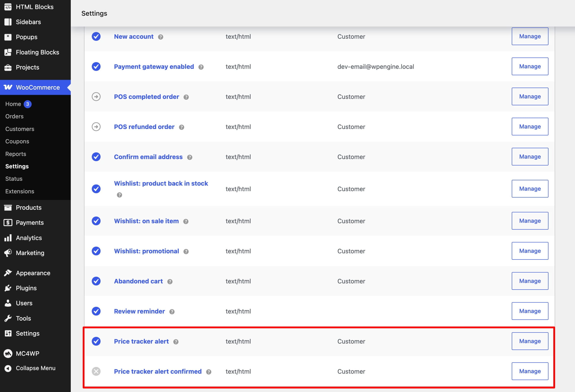The width and height of the screenshot is (575, 392).
Task: Toggle Payment gateway enabled email status
Action: pyautogui.click(x=96, y=66)
